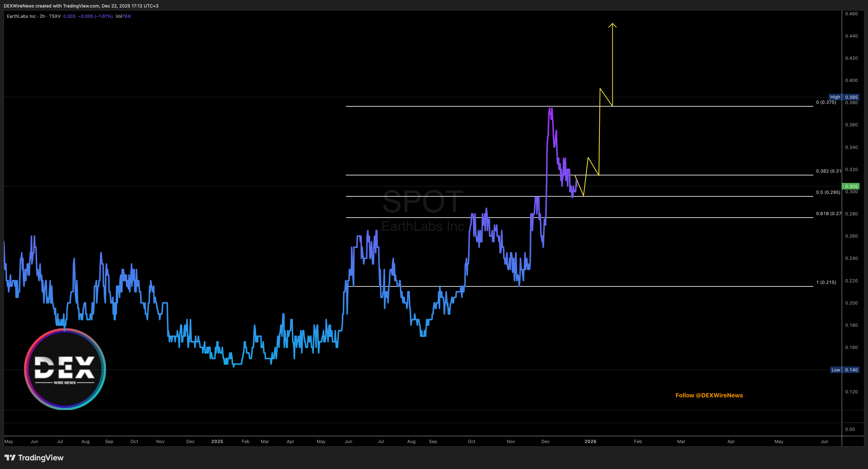868x469 pixels.
Task: Click the Low 0.140 price tag
Action: click(845, 370)
